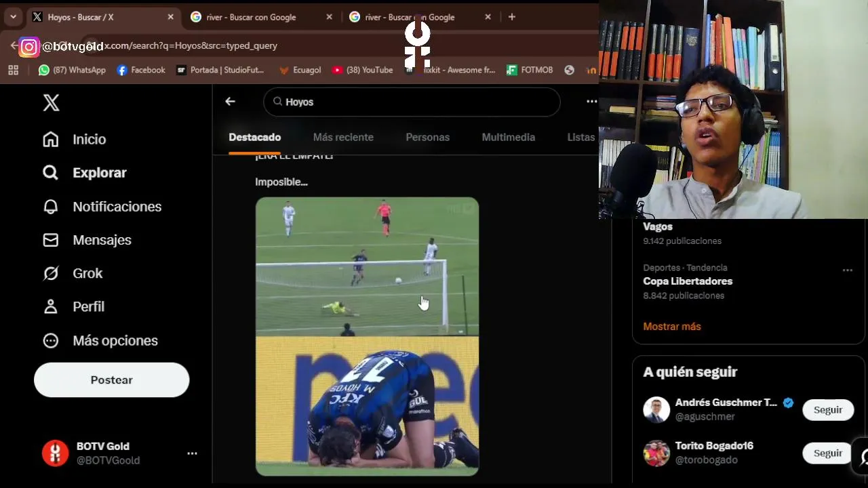
Task: Open Perfil page
Action: tap(73, 306)
